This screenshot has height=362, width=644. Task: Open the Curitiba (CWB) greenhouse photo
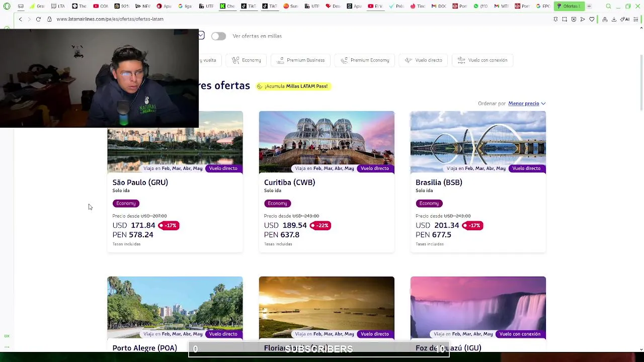327,142
